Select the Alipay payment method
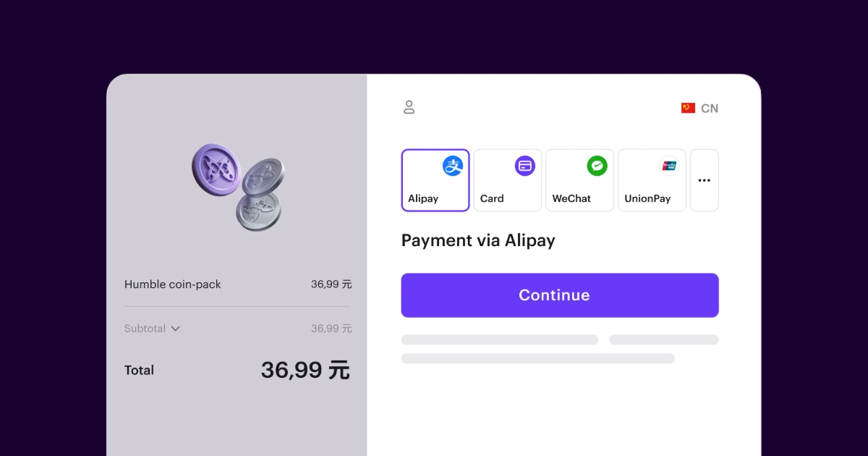Viewport: 868px width, 456px height. pyautogui.click(x=435, y=180)
